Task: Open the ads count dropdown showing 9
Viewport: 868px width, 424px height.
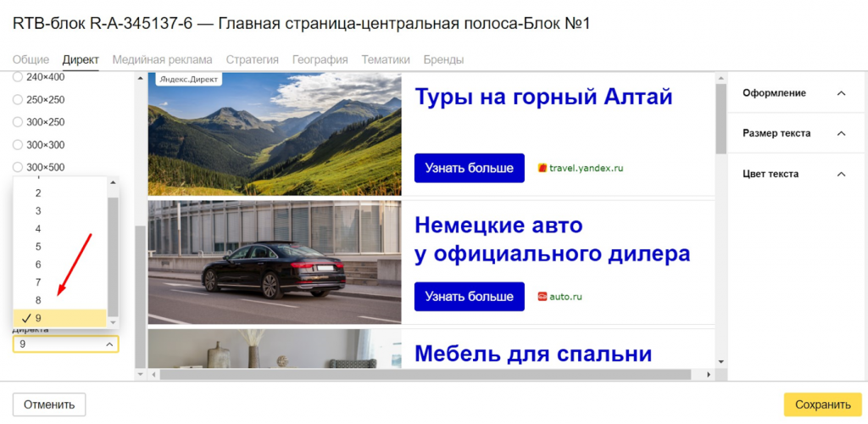Action: [66, 344]
